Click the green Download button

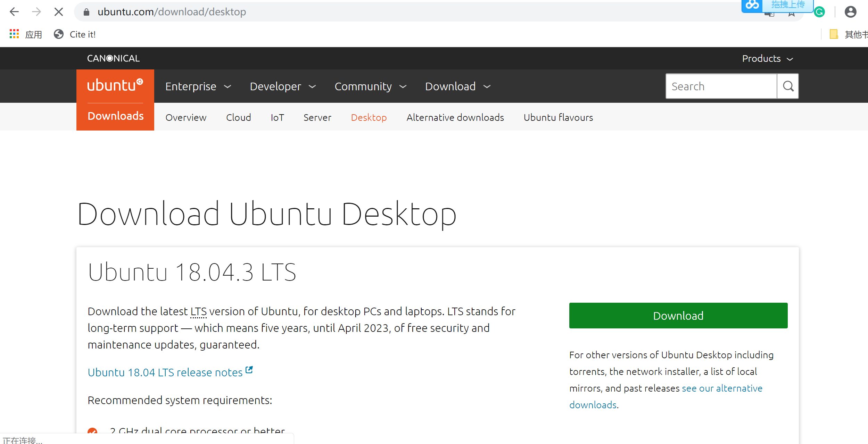(678, 315)
